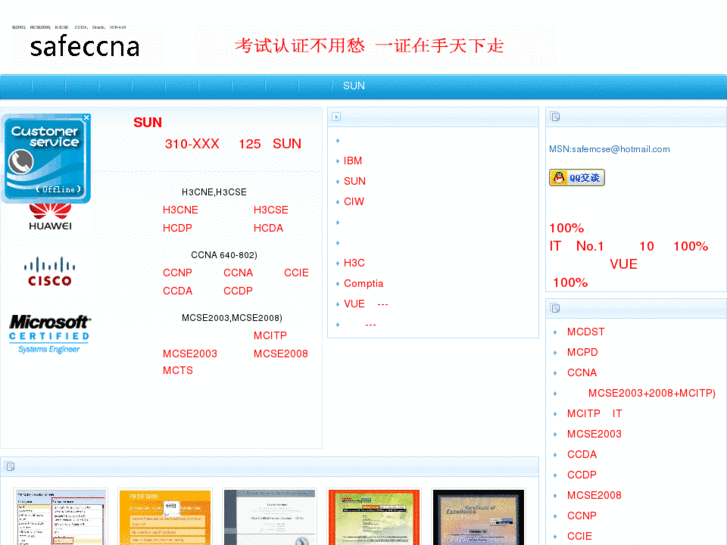Viewport: 727px width, 545px height.
Task: Close the Customer service popup
Action: tap(86, 118)
